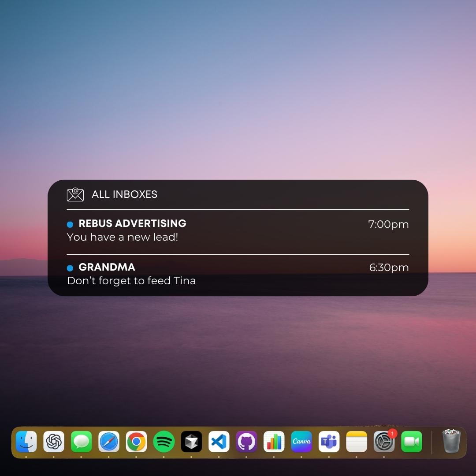This screenshot has height=476, width=476.
Task: Open Google Chrome
Action: coord(136,442)
